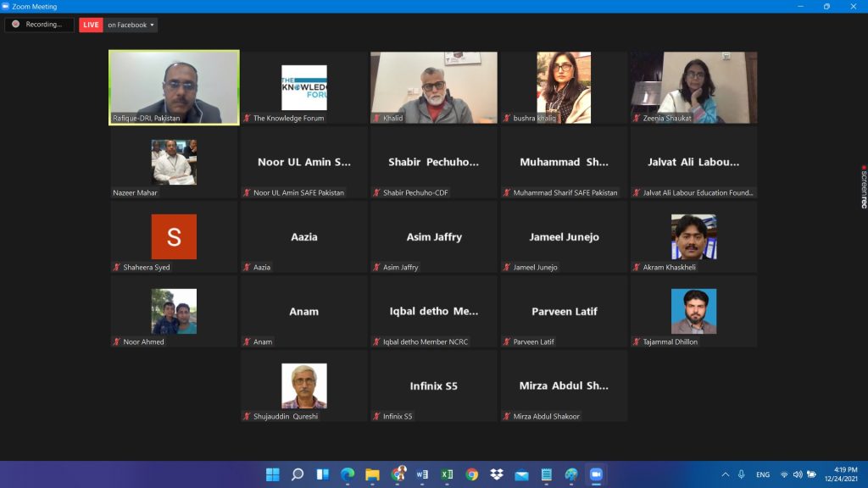Select Akram Khaskheli's profile picture
The image size is (868, 488).
[x=693, y=236]
